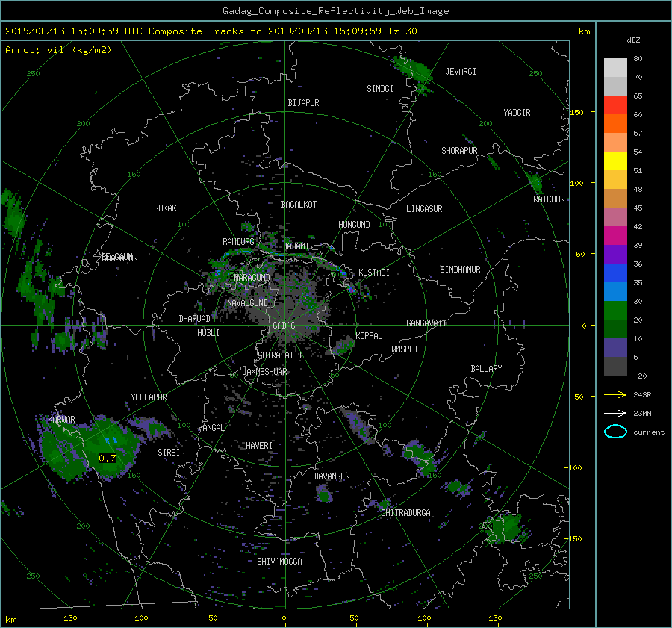The width and height of the screenshot is (672, 628).
Task: Select the 80 dBZ white color swatch
Action: [615, 67]
